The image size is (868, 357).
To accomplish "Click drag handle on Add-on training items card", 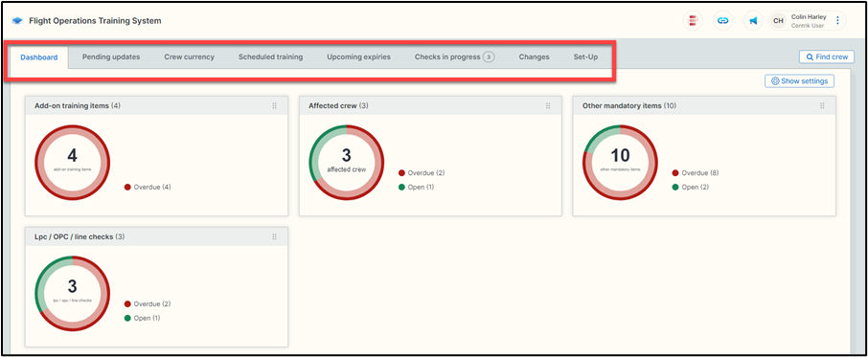I will (275, 105).
